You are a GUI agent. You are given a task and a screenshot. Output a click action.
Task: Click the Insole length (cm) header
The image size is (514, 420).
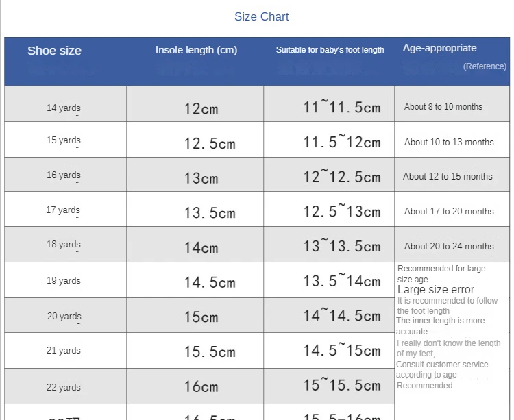[196, 50]
